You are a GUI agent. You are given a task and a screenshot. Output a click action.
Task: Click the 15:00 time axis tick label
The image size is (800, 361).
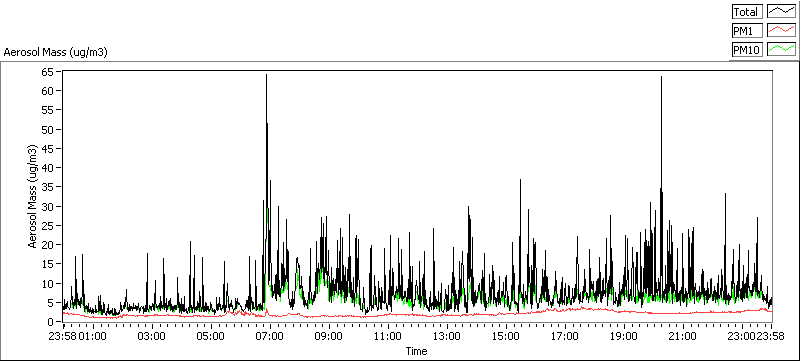pyautogui.click(x=506, y=337)
